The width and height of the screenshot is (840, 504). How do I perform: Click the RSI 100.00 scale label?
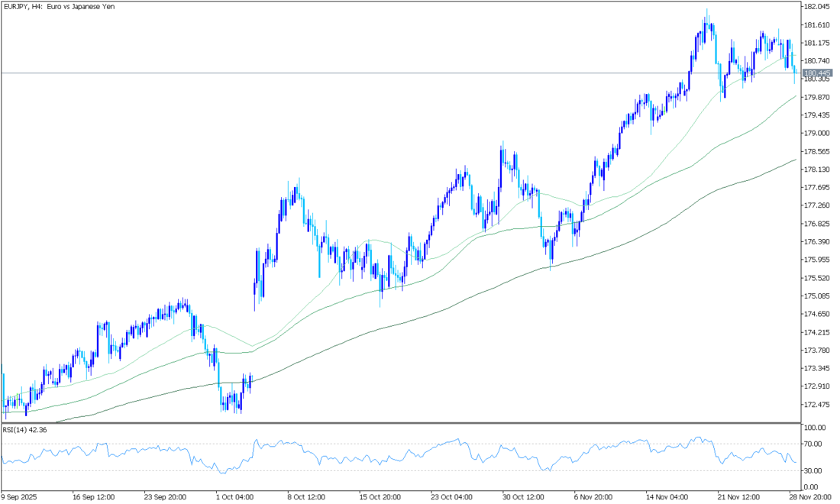tap(814, 428)
